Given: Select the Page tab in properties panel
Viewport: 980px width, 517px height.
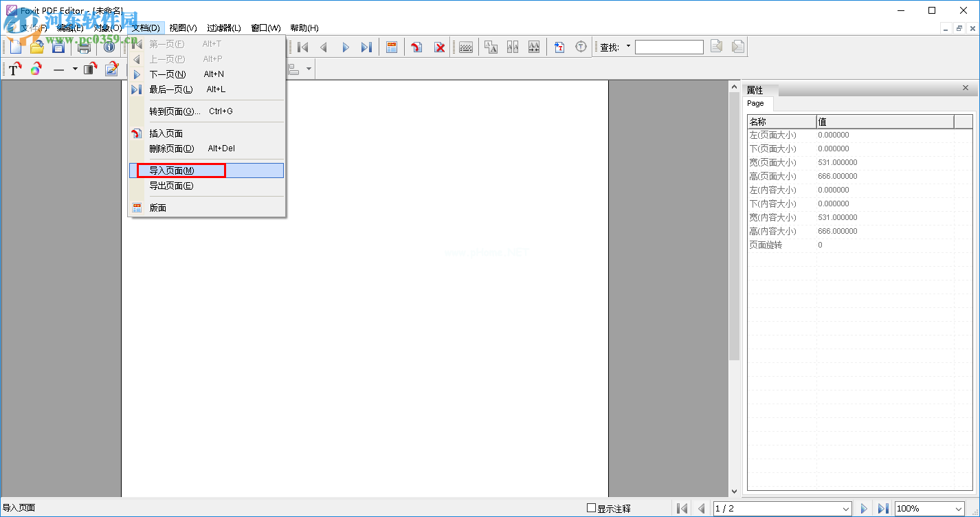Looking at the screenshot, I should 758,104.
